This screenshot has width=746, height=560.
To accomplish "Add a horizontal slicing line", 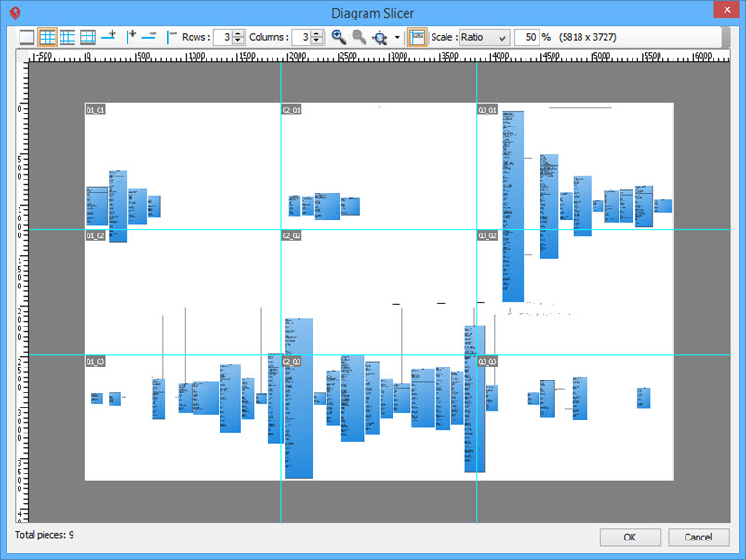I will pos(110,37).
